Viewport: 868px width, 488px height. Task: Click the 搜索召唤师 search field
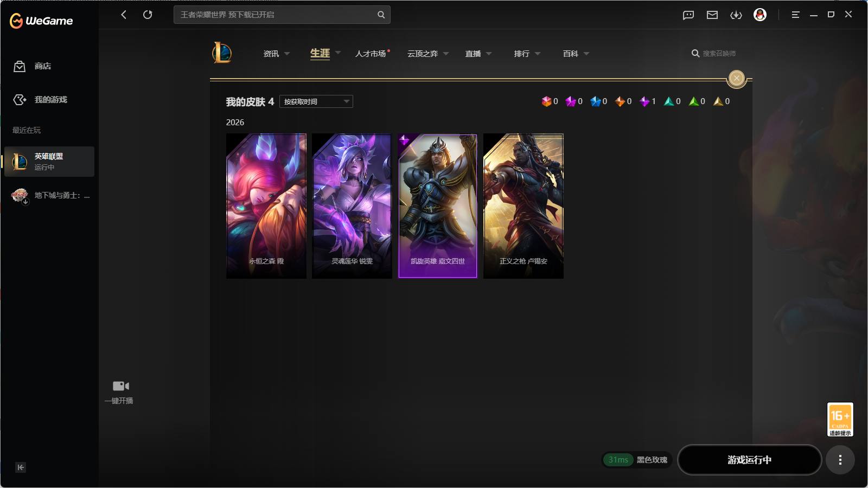[x=719, y=54]
